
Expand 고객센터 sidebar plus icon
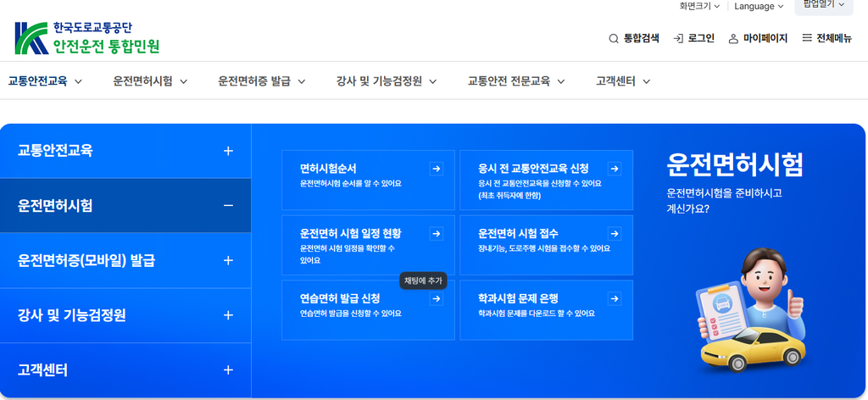click(228, 370)
